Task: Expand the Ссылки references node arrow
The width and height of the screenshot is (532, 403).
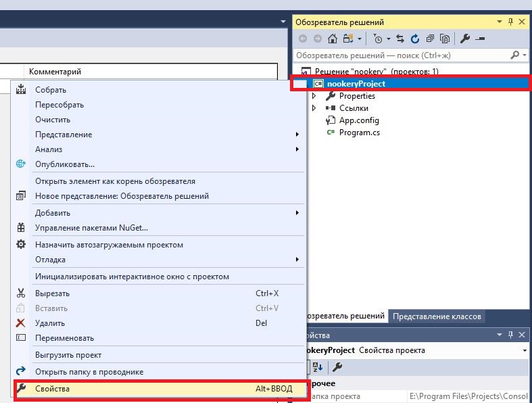Action: point(314,108)
